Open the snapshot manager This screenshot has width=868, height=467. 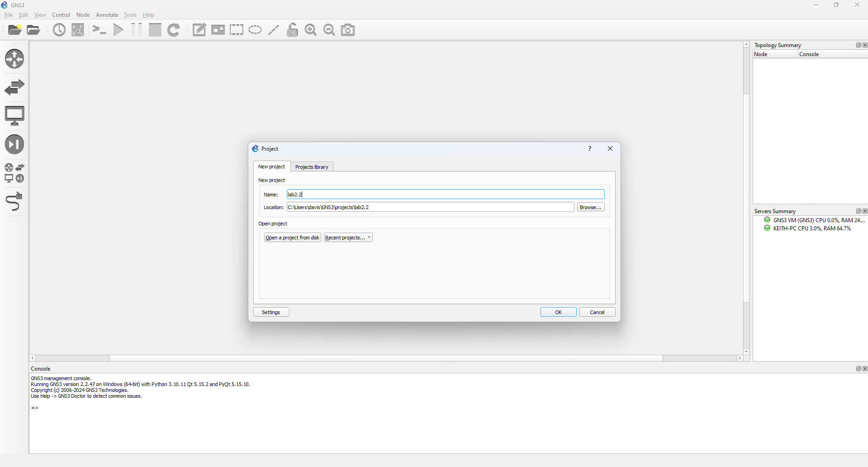coord(59,30)
